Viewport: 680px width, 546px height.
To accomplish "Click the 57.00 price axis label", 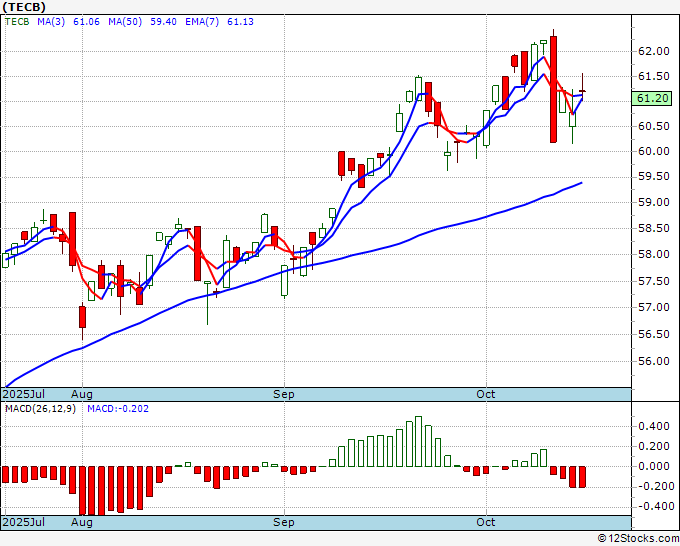I will (654, 307).
